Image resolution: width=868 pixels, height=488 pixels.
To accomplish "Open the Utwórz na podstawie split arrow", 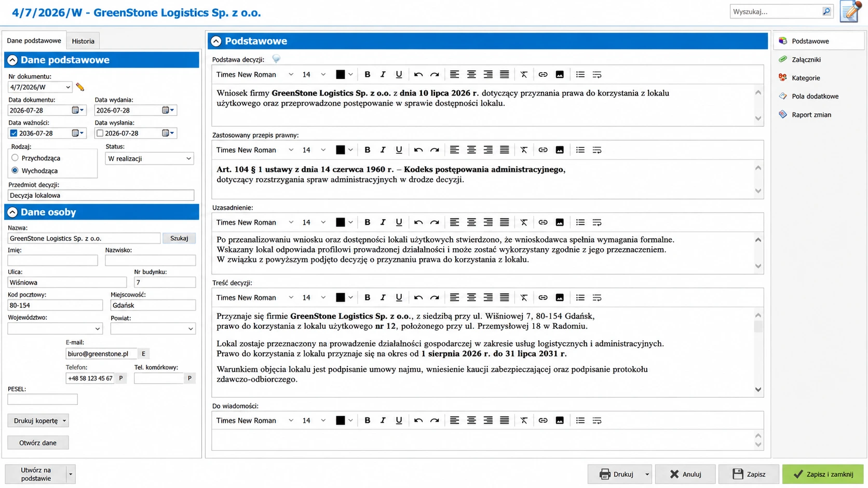I will pos(71,474).
